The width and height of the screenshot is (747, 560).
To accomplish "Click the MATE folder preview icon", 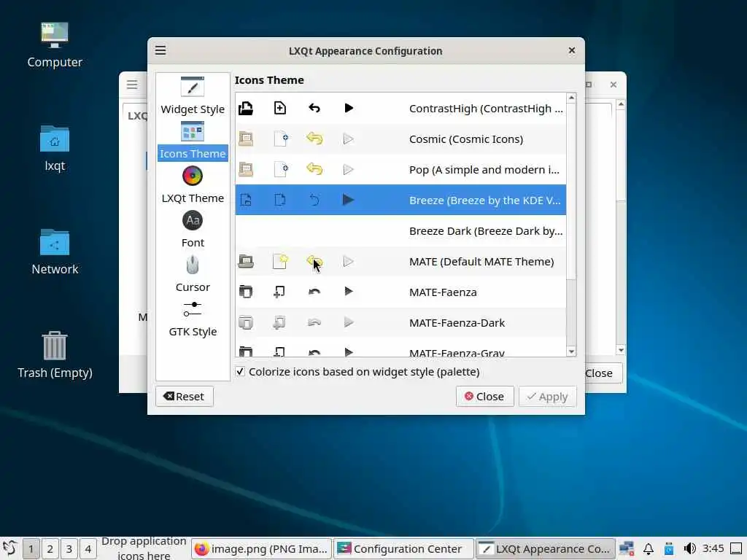I will pyautogui.click(x=246, y=261).
